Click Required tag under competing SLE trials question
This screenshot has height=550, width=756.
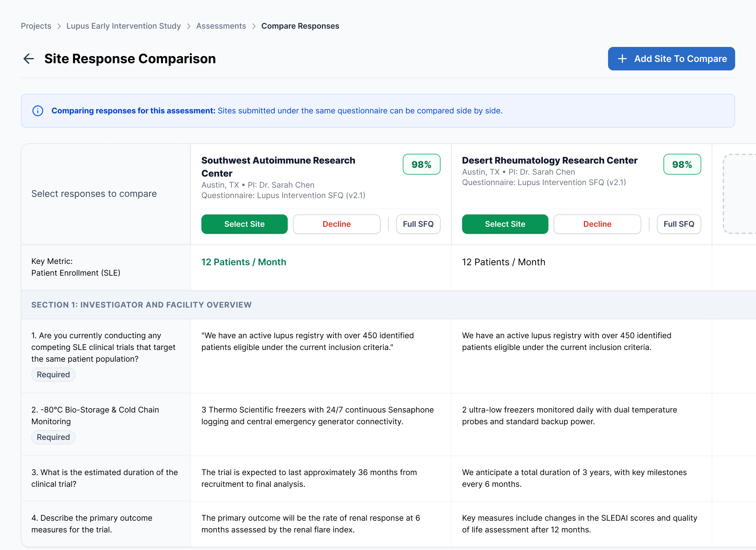[53, 375]
